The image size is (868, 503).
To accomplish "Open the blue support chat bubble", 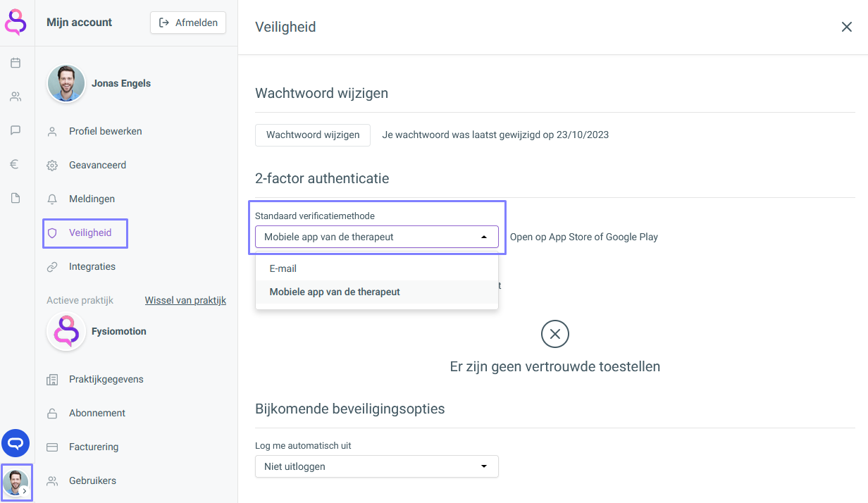I will click(x=15, y=443).
